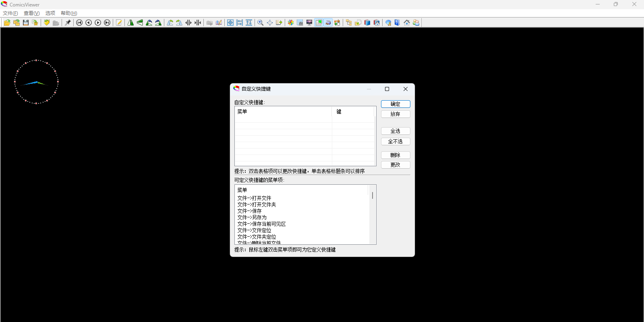Image resolution: width=644 pixels, height=322 pixels.
Task: Click the 删除 button in the dialog
Action: tap(395, 155)
